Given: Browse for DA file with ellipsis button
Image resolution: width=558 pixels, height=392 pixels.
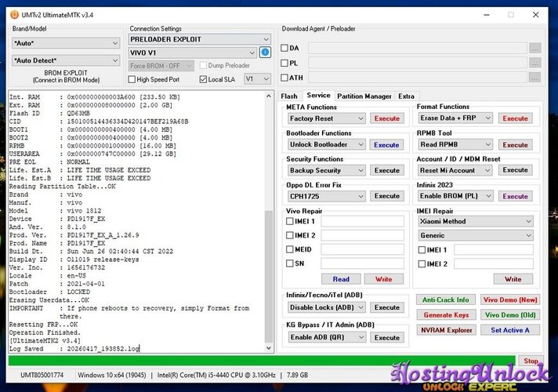Looking at the screenshot, I should 534,48.
